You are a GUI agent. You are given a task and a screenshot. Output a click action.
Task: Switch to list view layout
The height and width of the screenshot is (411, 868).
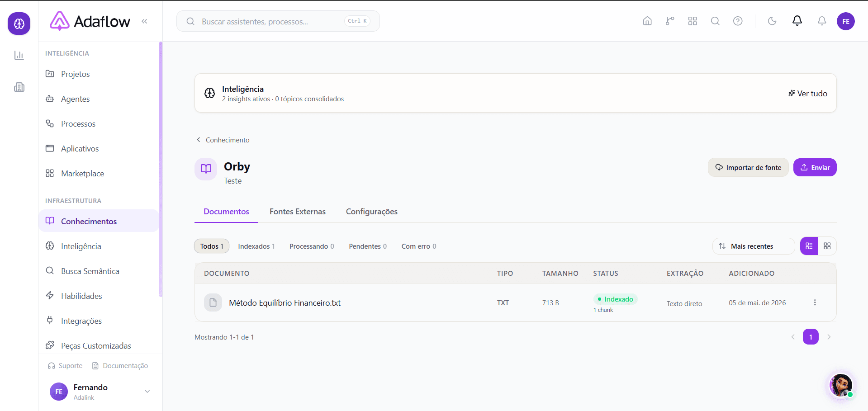click(809, 246)
